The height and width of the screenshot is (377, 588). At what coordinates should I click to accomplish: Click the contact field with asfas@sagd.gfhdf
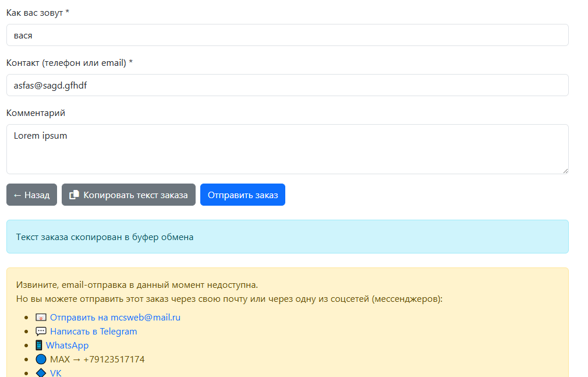pyautogui.click(x=287, y=85)
